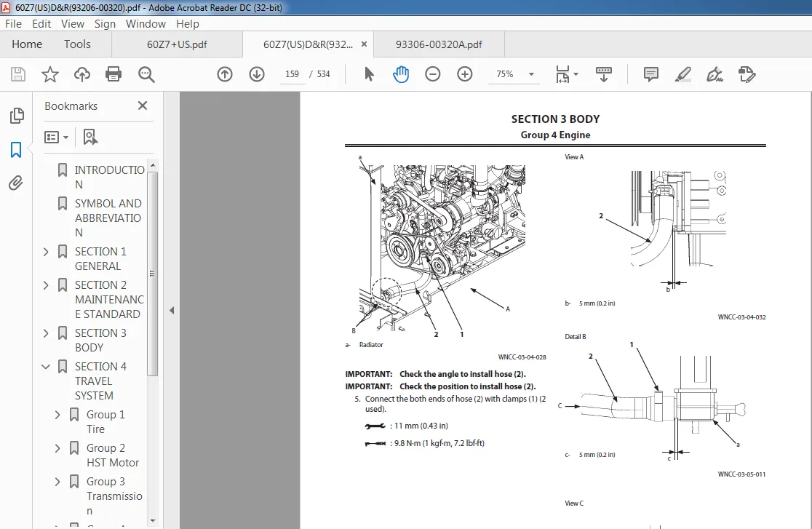Open Group 2 HST Motor bookmark
The image size is (812, 529).
(x=112, y=455)
